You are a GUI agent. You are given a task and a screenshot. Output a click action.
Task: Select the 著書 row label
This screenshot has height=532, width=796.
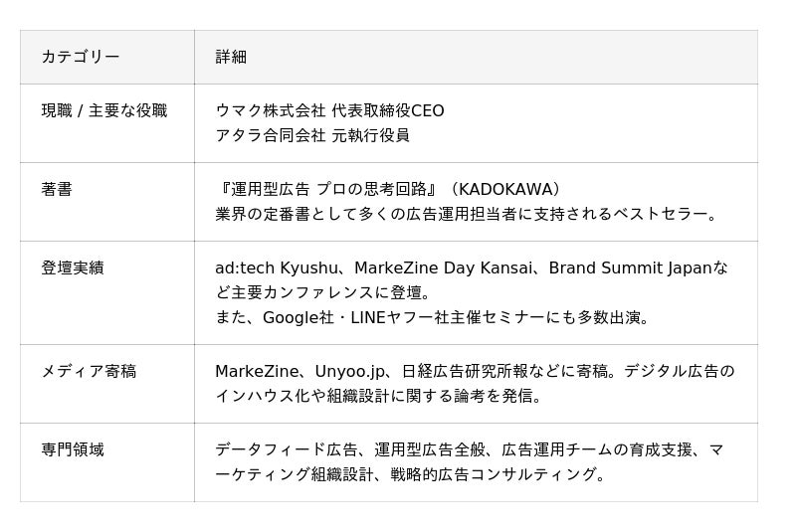tap(57, 189)
